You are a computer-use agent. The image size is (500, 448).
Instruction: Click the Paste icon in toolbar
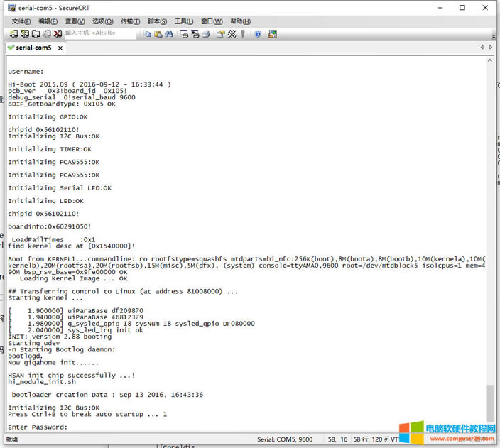157,33
